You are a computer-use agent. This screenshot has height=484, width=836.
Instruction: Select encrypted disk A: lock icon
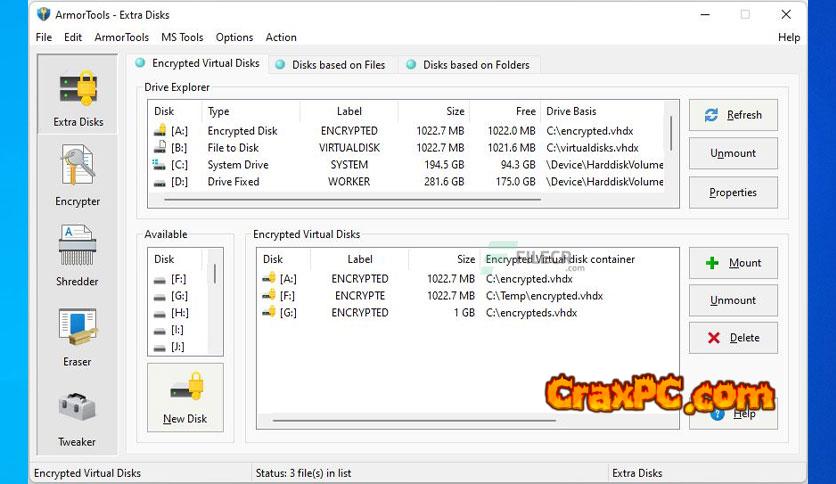pyautogui.click(x=269, y=278)
